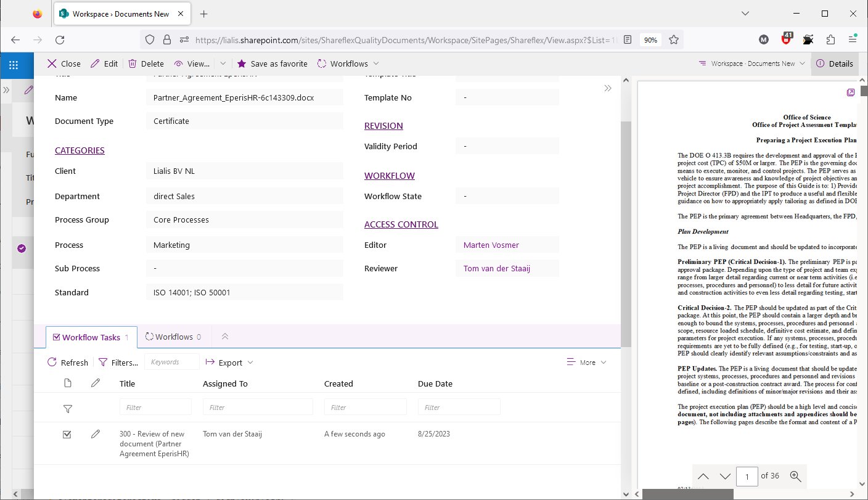Sort by the Due Date column header
The width and height of the screenshot is (868, 500).
pyautogui.click(x=435, y=383)
